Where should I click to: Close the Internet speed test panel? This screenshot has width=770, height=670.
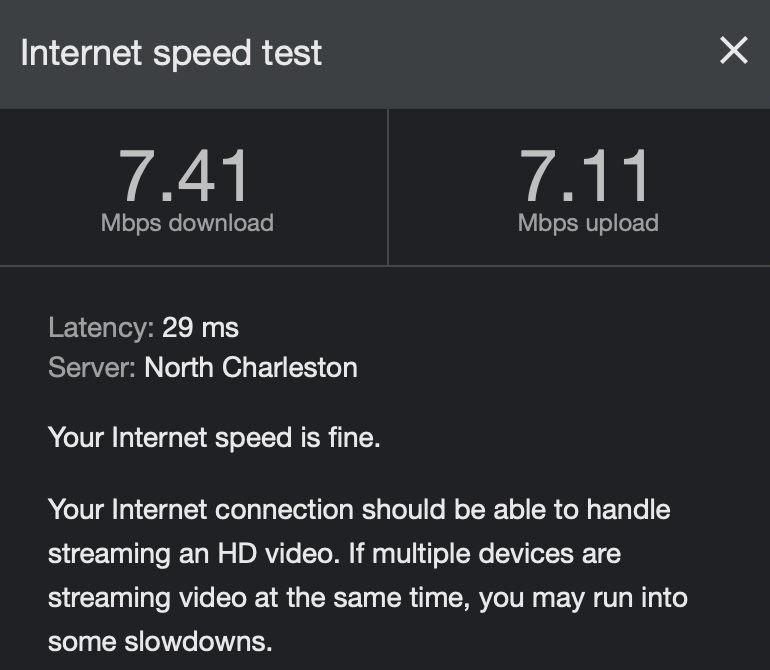(x=733, y=51)
